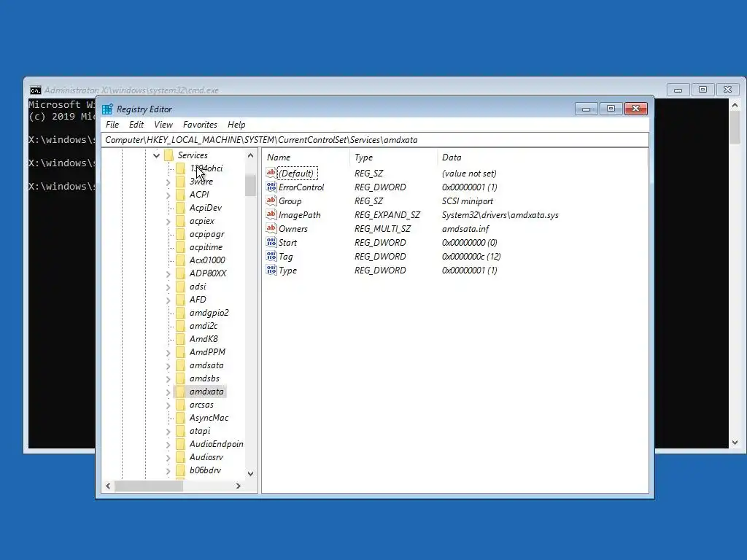Expand the AFD key
Screen dimensions: 747x560
(x=169, y=300)
